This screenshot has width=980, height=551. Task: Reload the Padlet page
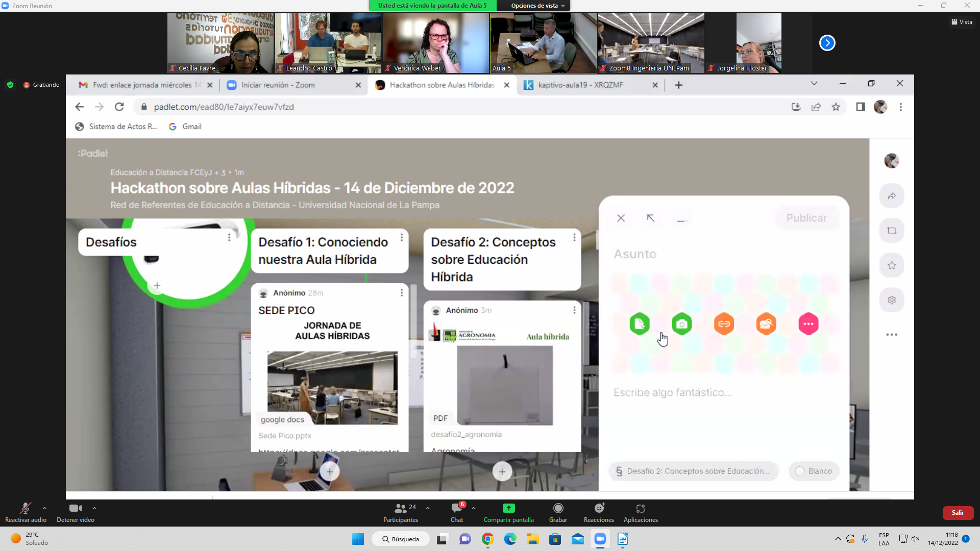point(119,107)
